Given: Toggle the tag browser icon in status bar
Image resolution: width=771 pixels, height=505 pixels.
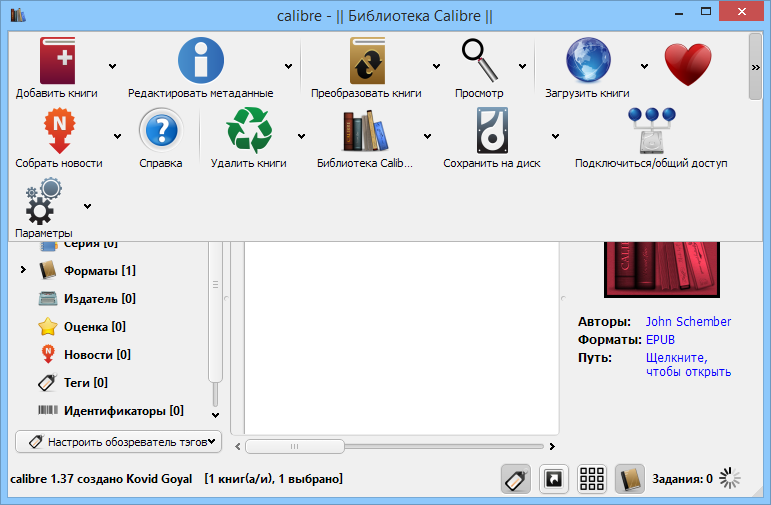Looking at the screenshot, I should click(516, 478).
